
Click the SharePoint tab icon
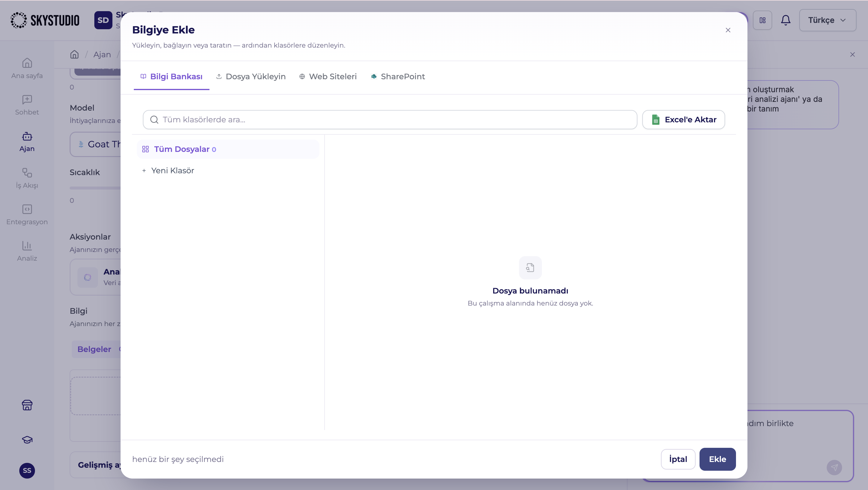pyautogui.click(x=374, y=77)
